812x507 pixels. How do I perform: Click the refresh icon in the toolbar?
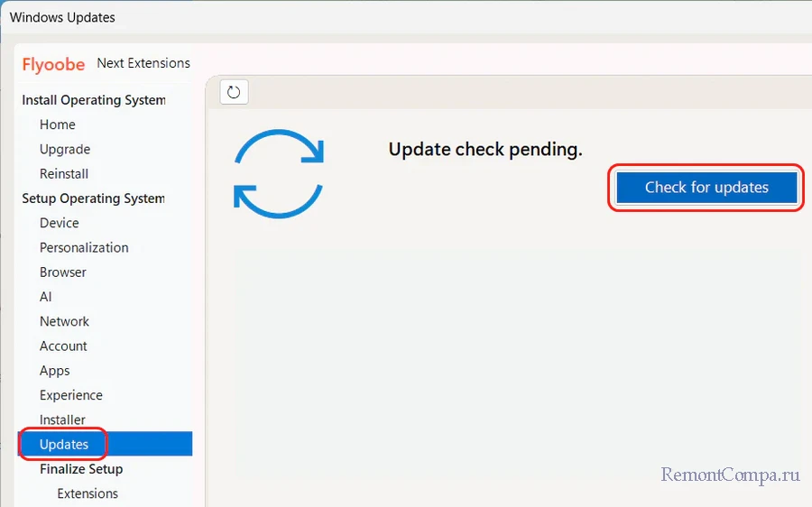point(234,91)
